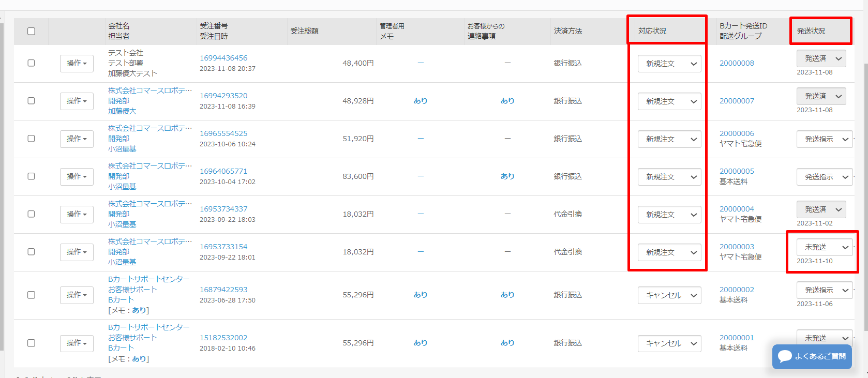Check the row for order 16879422593
The height and width of the screenshot is (378, 868).
pos(31,295)
